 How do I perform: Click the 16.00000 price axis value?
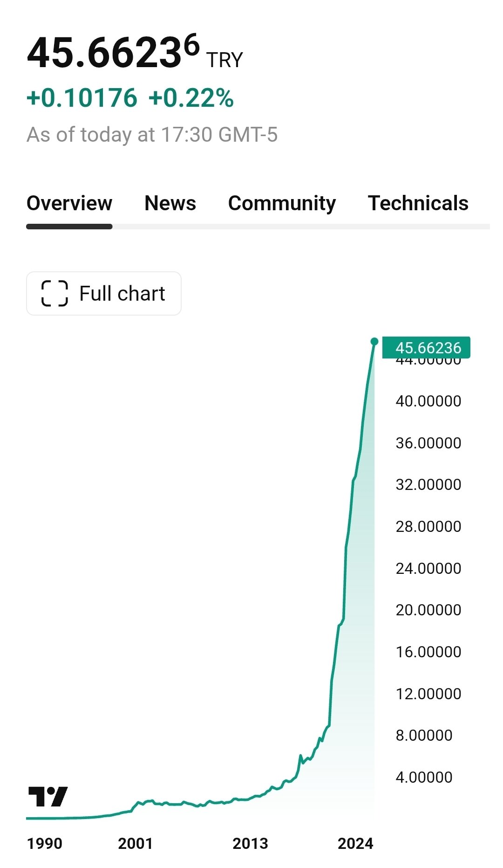click(428, 652)
